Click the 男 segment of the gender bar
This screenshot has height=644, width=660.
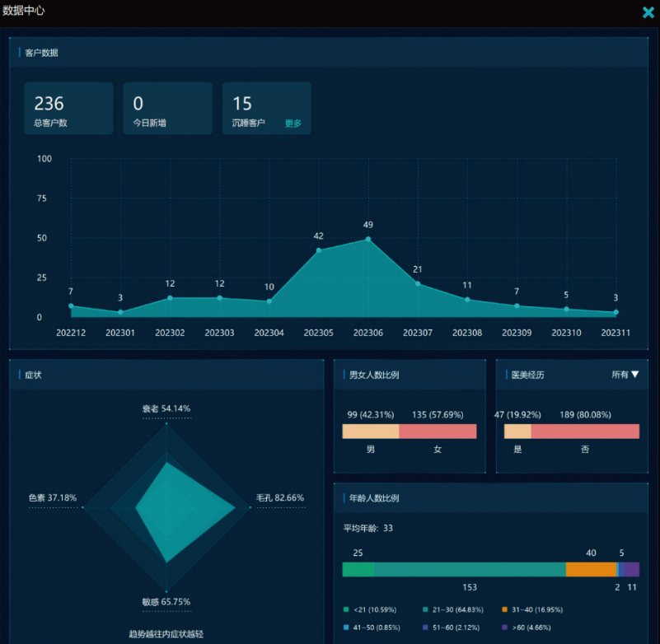371,432
